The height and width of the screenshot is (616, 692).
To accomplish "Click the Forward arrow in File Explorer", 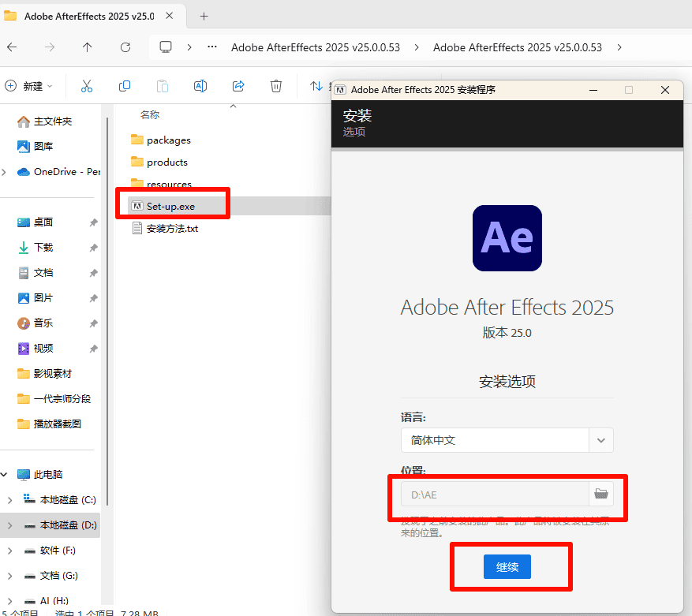I will 50,47.
